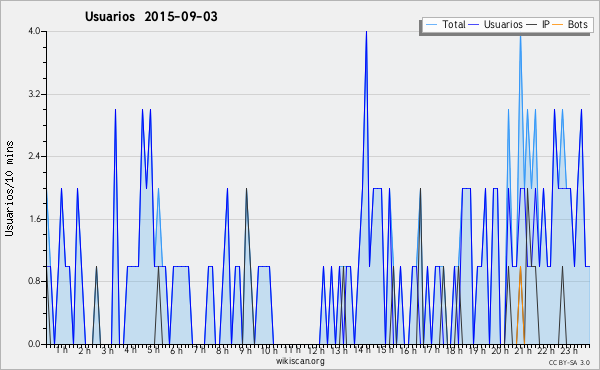The height and width of the screenshot is (370, 600).
Task: Click the '5 h' x-axis label
Action: click(x=153, y=350)
